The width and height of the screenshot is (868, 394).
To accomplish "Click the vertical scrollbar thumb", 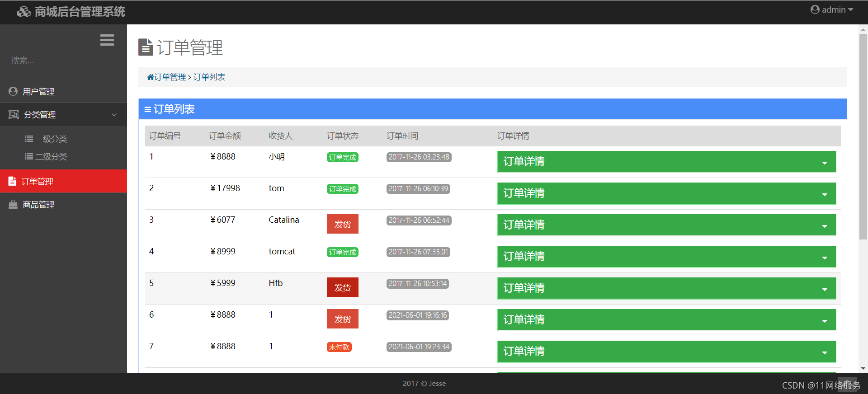I will [x=863, y=136].
